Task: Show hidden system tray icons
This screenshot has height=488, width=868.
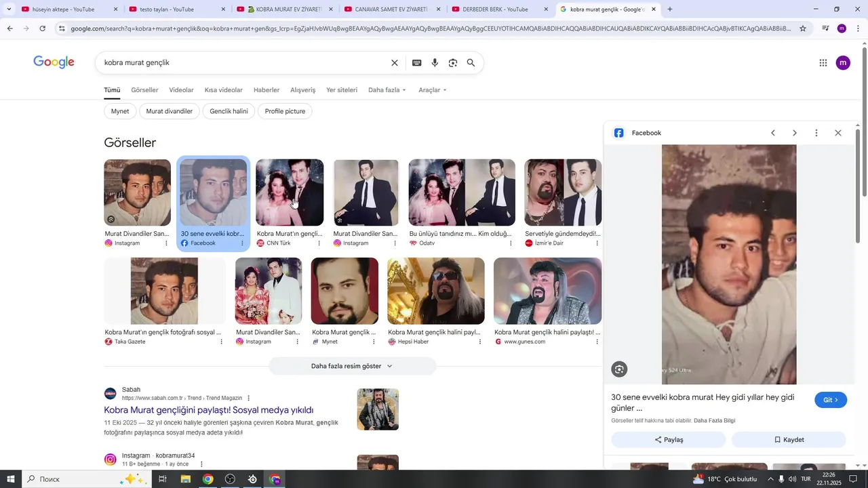Action: 770,479
